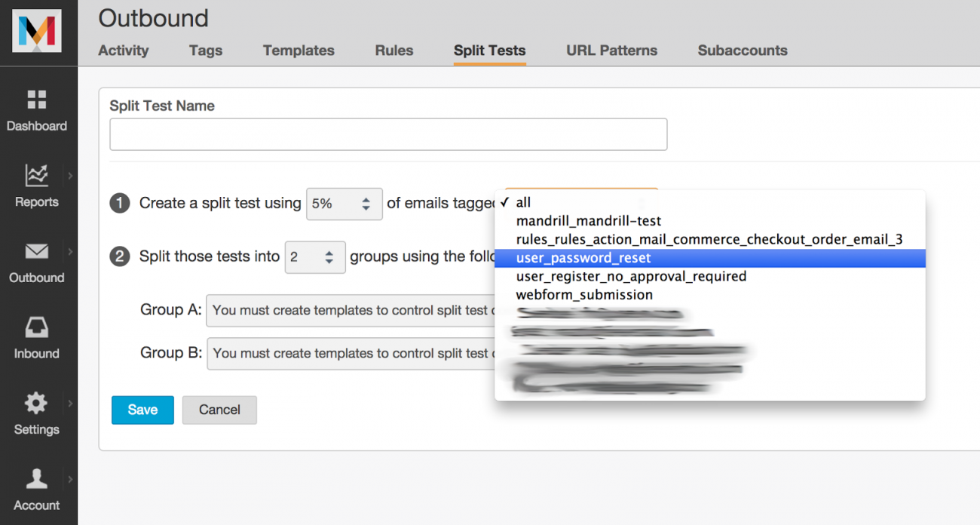Open the Settings gear icon

36,404
